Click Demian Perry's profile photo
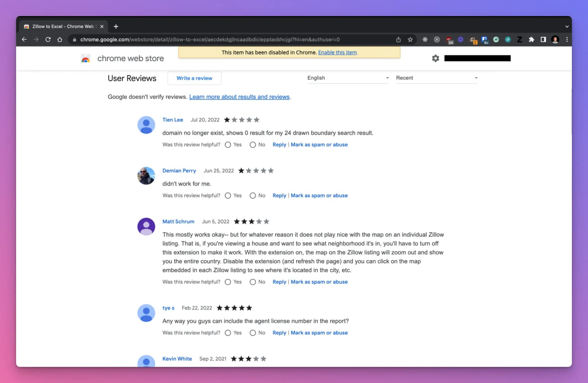Screen dimensions: 588x383 click(146, 176)
